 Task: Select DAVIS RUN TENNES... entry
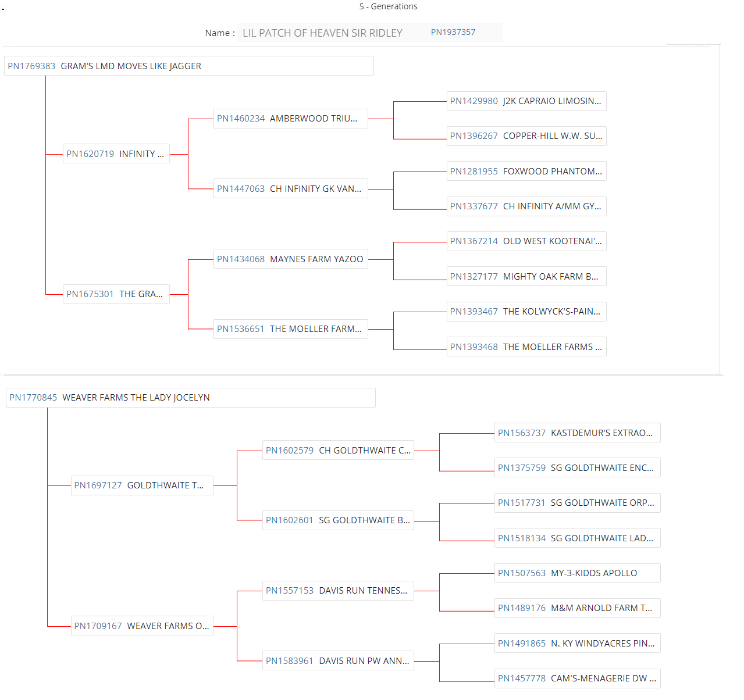click(x=337, y=591)
